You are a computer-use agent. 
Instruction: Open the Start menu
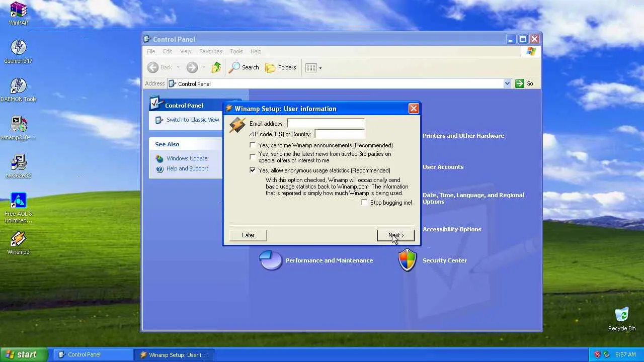click(x=24, y=354)
